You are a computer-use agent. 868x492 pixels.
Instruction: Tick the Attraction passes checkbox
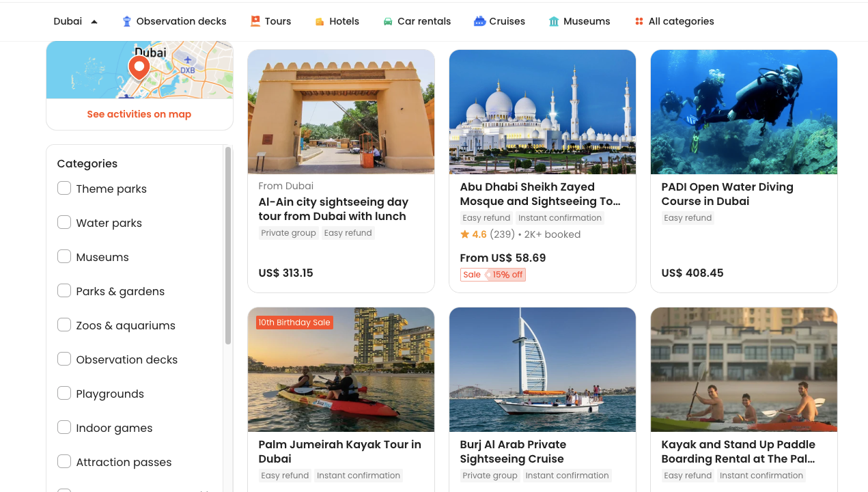[64, 461]
